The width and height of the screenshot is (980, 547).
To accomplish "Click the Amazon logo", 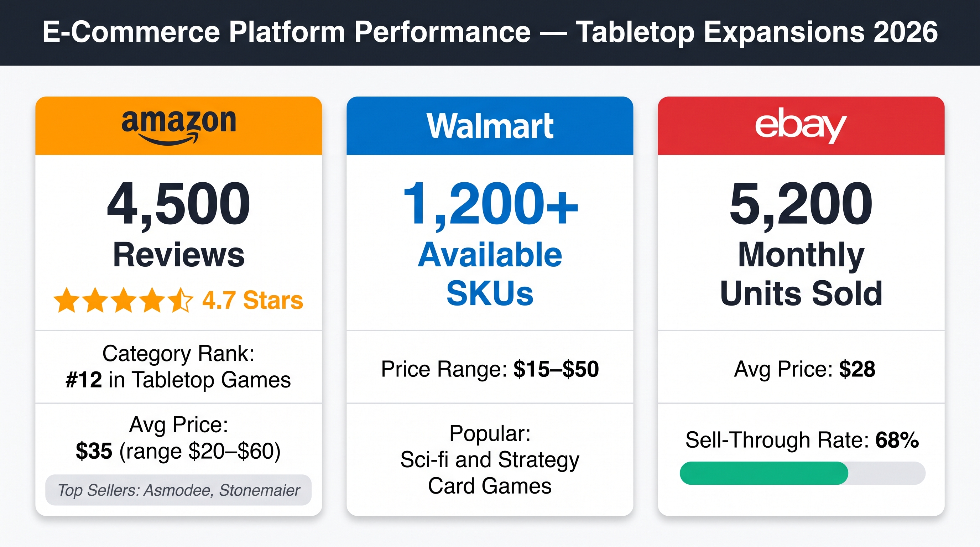I will pyautogui.click(x=179, y=127).
